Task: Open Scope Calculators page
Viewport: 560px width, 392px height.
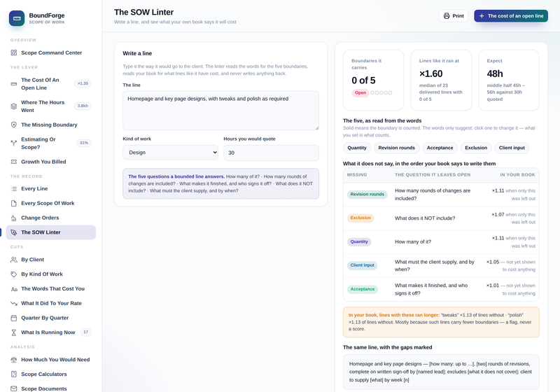Action: tap(50, 374)
